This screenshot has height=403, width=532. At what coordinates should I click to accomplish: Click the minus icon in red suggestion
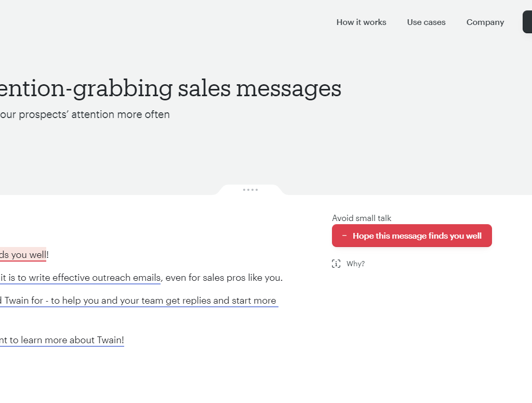click(x=344, y=236)
